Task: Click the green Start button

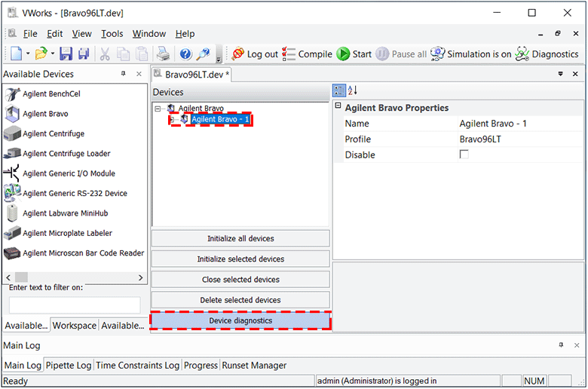Action: 354,54
